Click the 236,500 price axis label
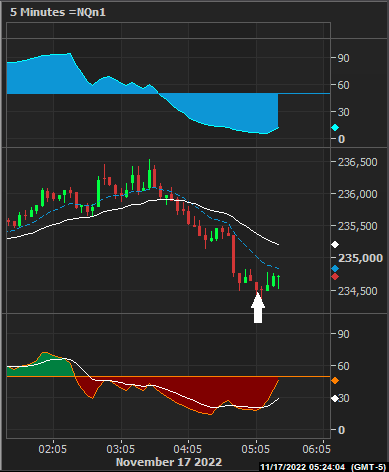This screenshot has width=389, height=472. click(x=358, y=162)
